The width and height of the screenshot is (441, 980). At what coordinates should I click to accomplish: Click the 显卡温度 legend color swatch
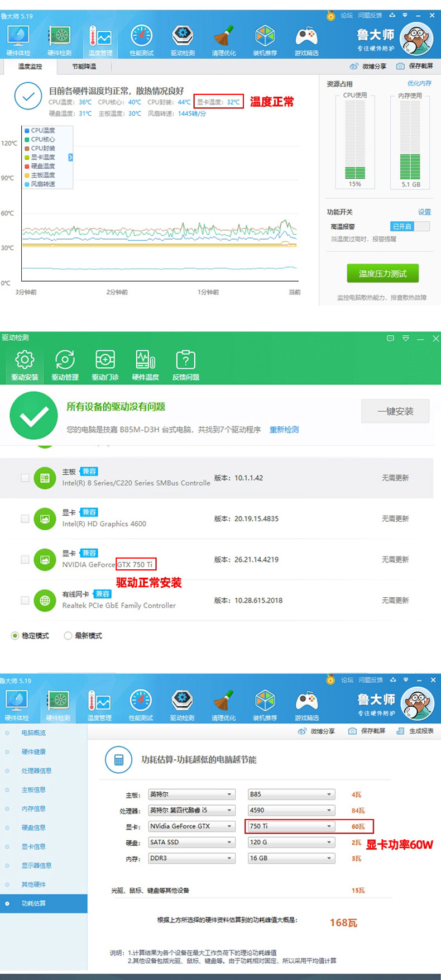tap(27, 158)
